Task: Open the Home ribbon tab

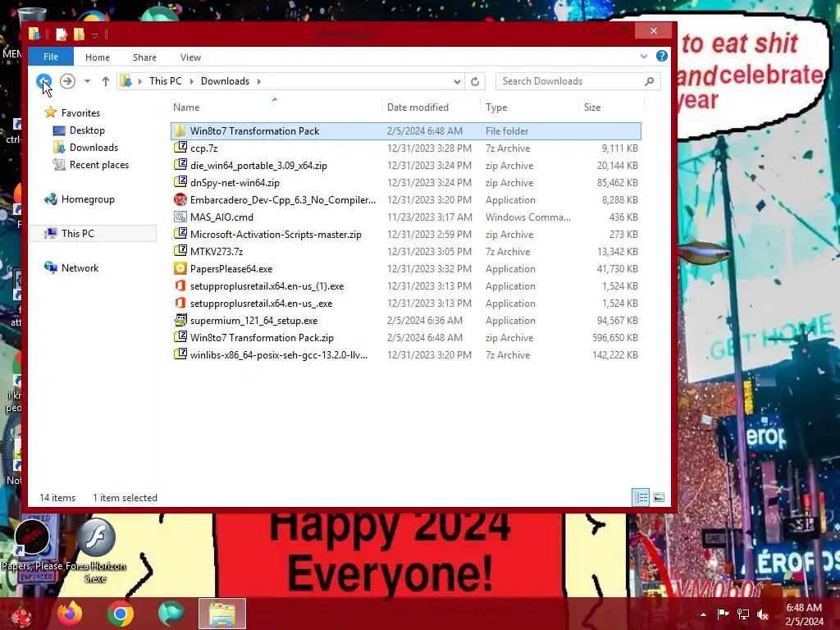Action: pos(98,57)
